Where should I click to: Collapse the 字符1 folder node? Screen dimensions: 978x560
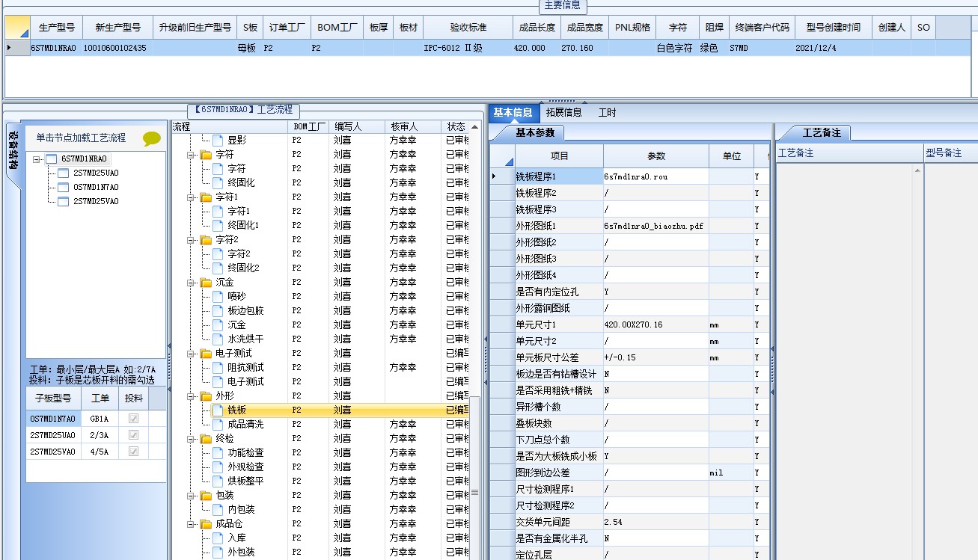(192, 197)
